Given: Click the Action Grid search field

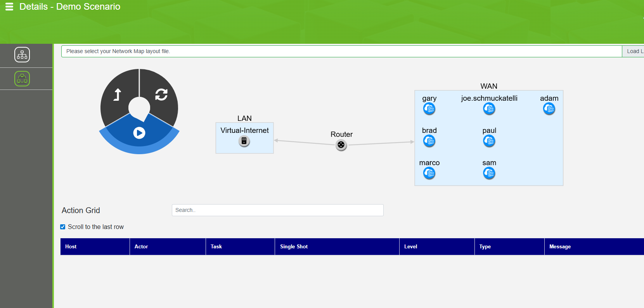Looking at the screenshot, I should 277,210.
